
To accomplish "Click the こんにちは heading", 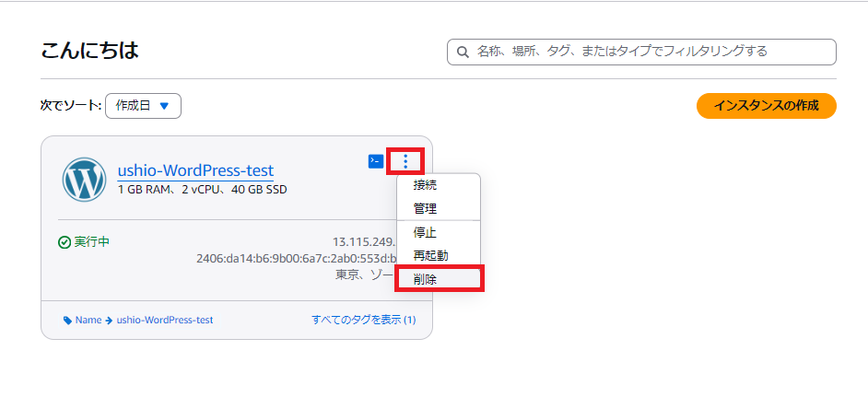I will click(89, 51).
